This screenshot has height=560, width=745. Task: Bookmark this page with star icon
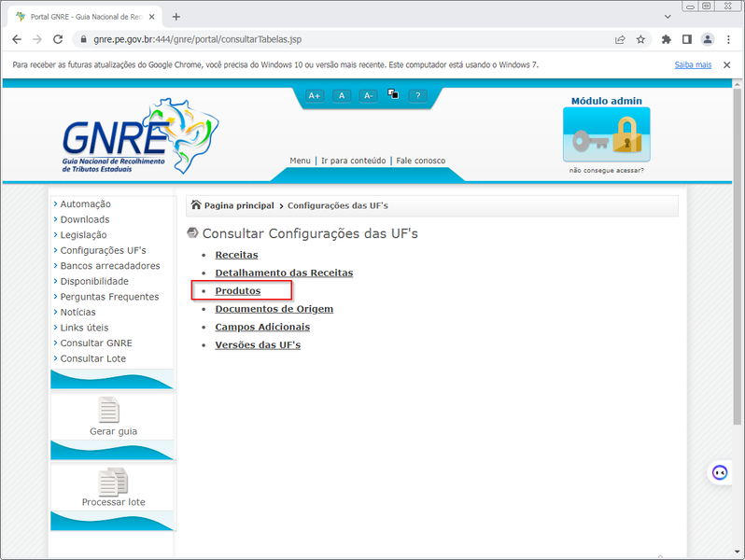(641, 39)
